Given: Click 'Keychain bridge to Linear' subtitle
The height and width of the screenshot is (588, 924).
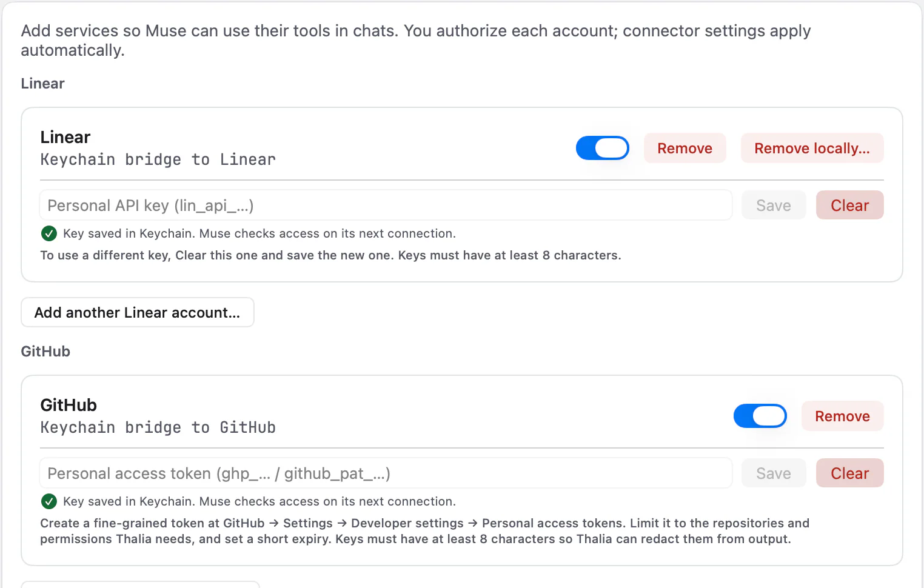Looking at the screenshot, I should pos(158,159).
